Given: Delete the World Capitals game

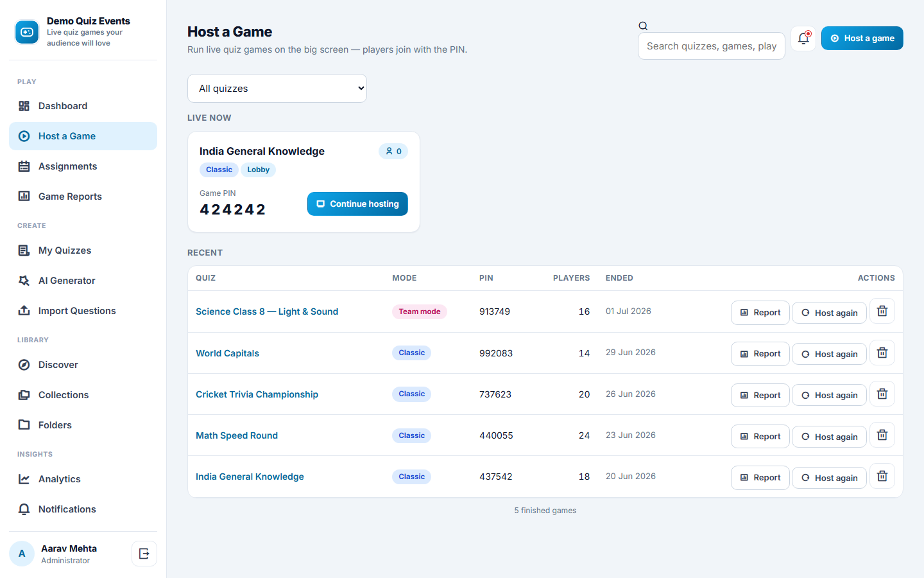Looking at the screenshot, I should (882, 353).
